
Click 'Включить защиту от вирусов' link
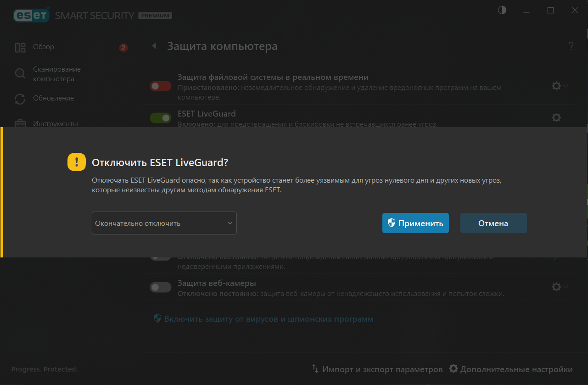click(x=269, y=318)
